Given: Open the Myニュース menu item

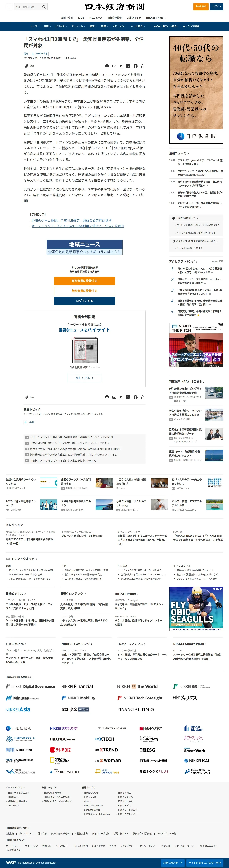Looking at the screenshot, I should [x=96, y=18].
